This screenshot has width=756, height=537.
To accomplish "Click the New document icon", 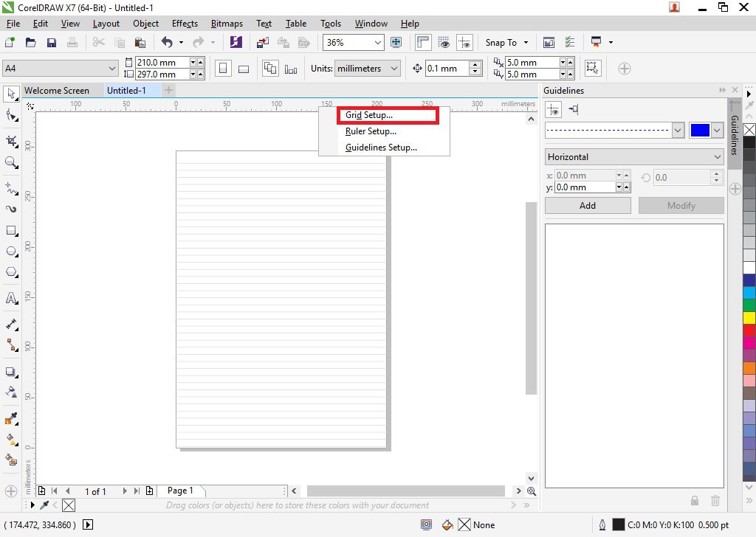I will (10, 42).
